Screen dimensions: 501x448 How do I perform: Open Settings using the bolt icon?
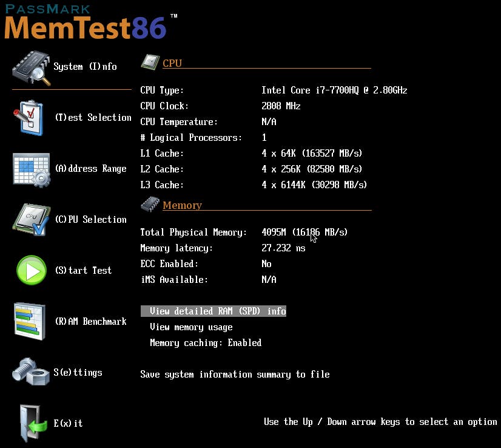click(31, 372)
